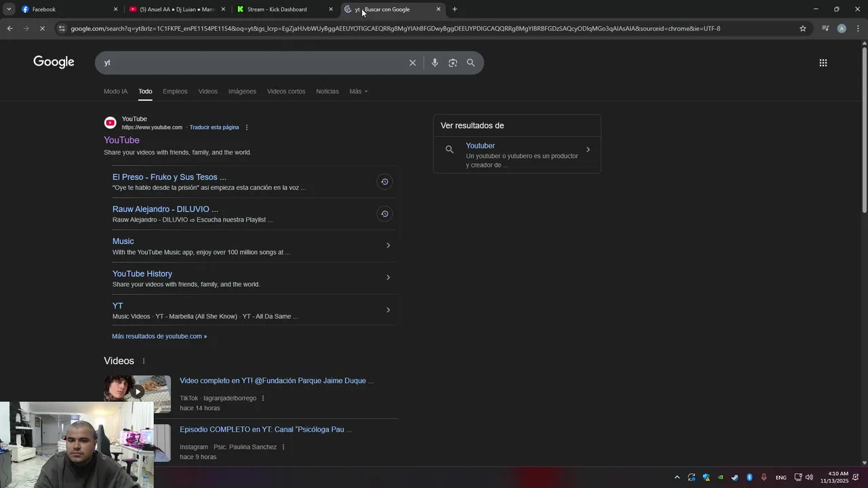Screen dimensions: 868x488
Task: Start voice search with microphone icon
Action: tap(435, 62)
